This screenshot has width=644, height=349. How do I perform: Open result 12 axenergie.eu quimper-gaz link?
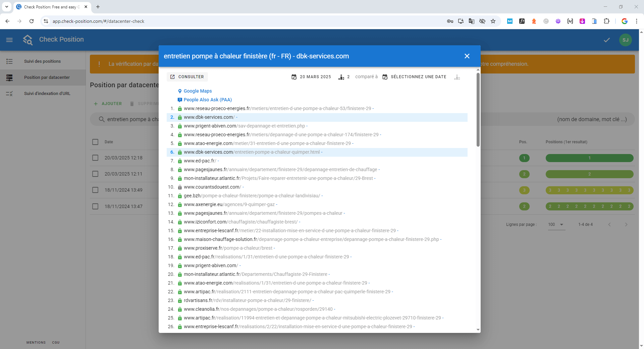pos(229,204)
